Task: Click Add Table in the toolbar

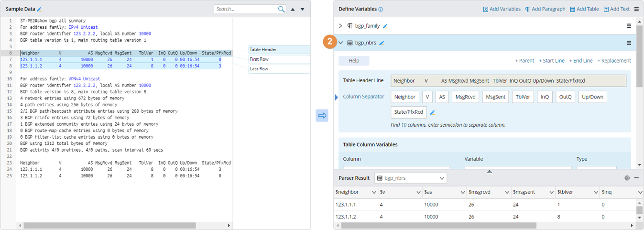Action: coord(584,9)
